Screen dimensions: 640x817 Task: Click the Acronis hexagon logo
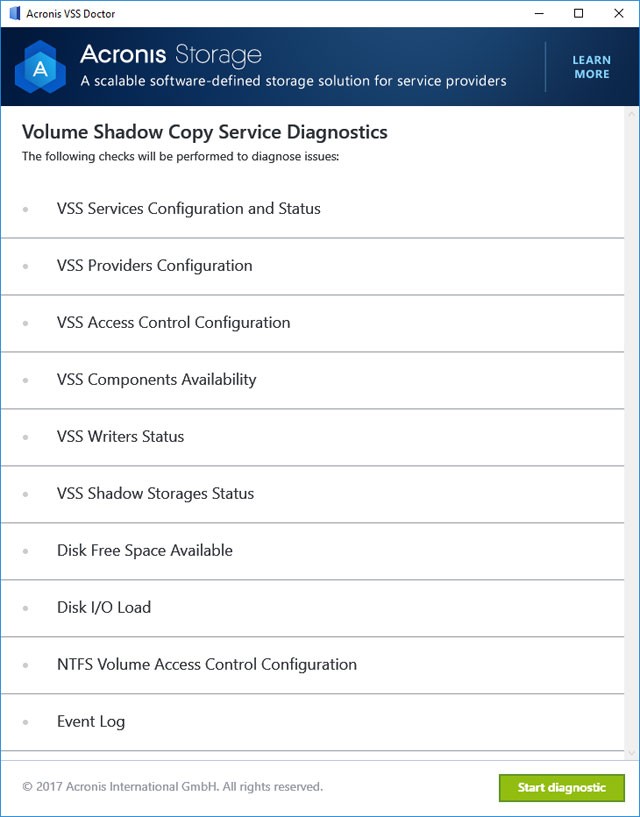(x=38, y=67)
